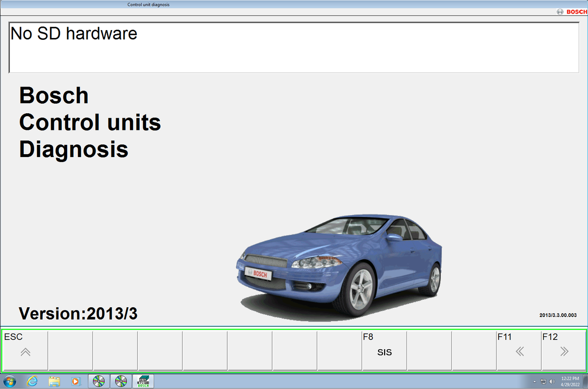588x389 pixels.
Task: Click the 'Version:2013/3' text
Action: [x=78, y=314]
